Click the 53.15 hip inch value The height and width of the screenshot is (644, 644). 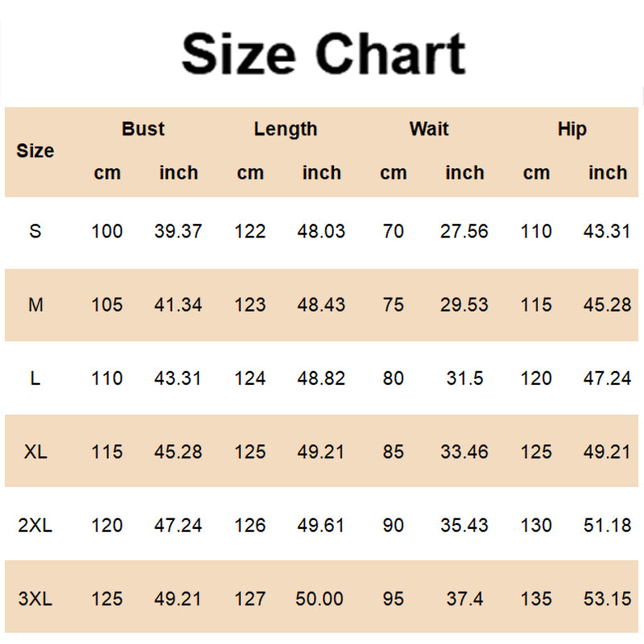pyautogui.click(x=607, y=599)
